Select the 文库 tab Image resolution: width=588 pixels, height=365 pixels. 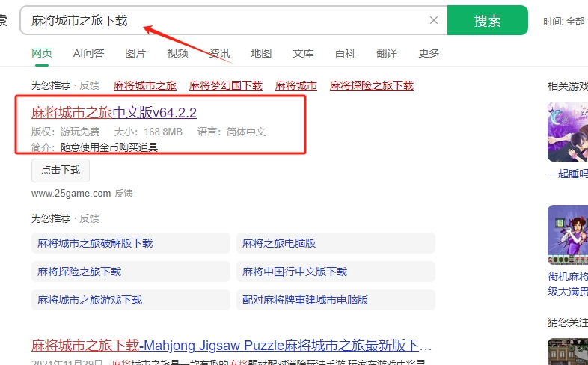[303, 53]
